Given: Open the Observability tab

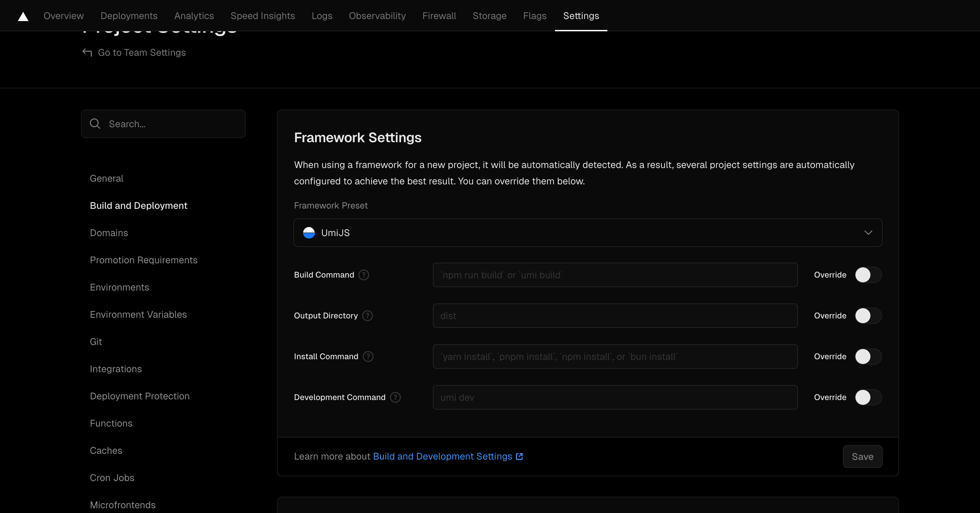Looking at the screenshot, I should point(377,16).
